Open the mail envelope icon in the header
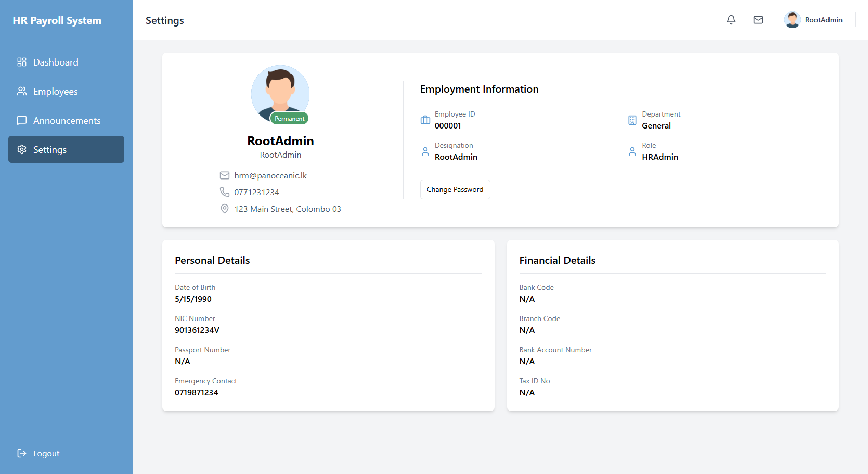 758,20
